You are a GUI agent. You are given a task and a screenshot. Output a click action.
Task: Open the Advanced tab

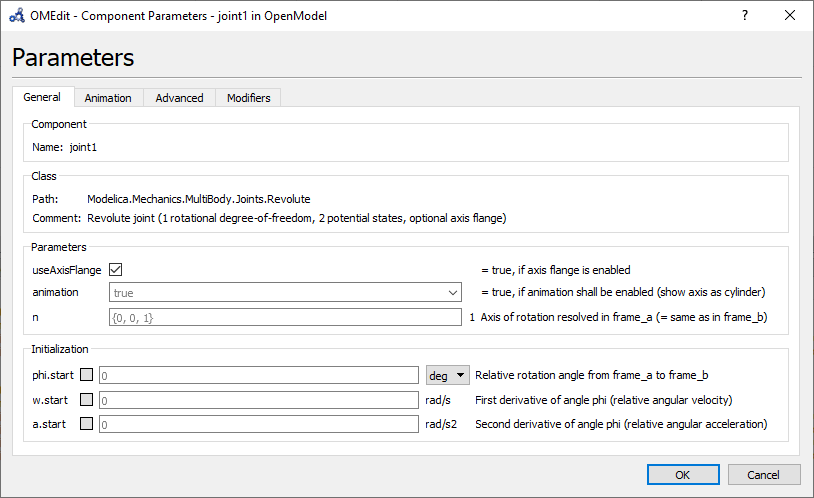coord(179,98)
